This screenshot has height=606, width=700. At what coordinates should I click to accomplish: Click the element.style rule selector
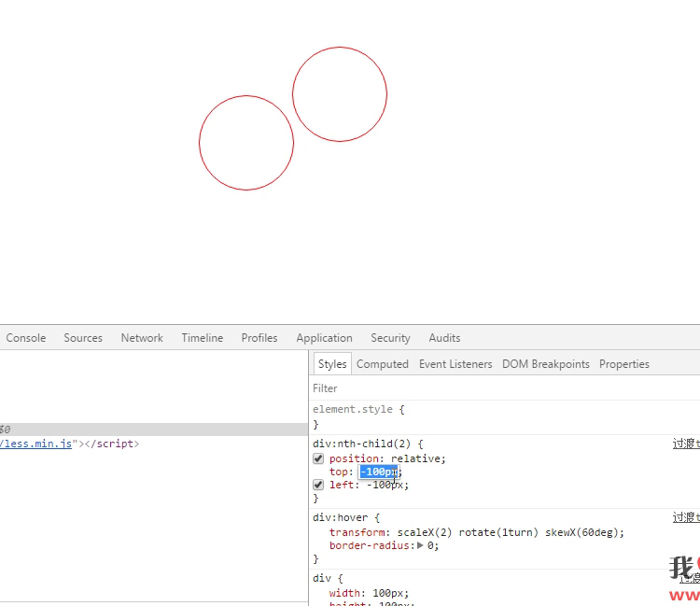click(353, 409)
